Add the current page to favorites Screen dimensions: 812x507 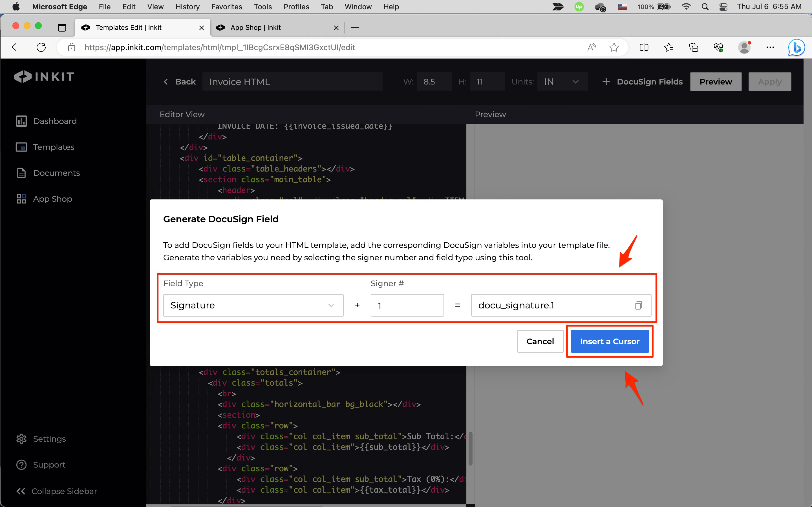(x=614, y=47)
